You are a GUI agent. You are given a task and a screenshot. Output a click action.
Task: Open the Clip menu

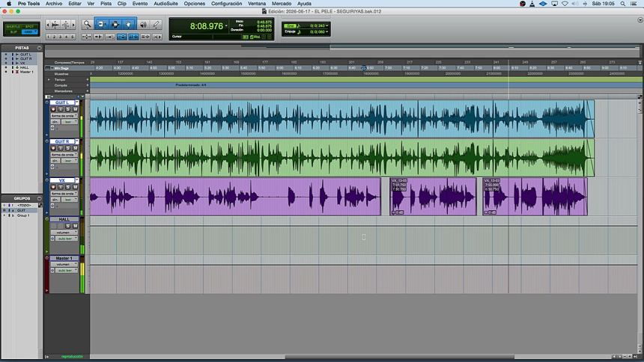(122, 4)
